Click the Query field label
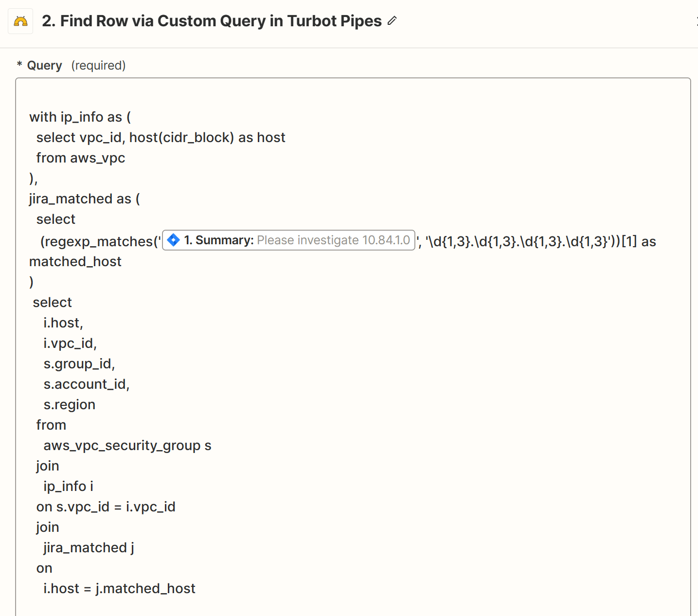This screenshot has height=616, width=698. (x=44, y=65)
